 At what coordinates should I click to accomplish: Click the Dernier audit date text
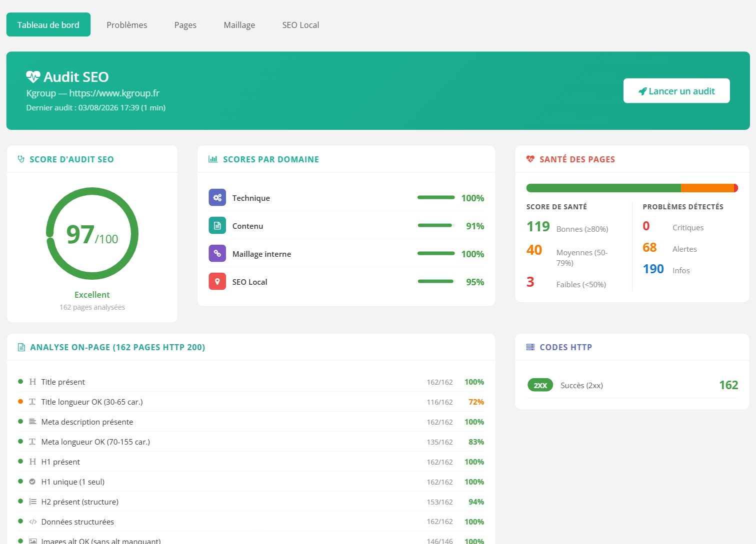click(x=96, y=107)
